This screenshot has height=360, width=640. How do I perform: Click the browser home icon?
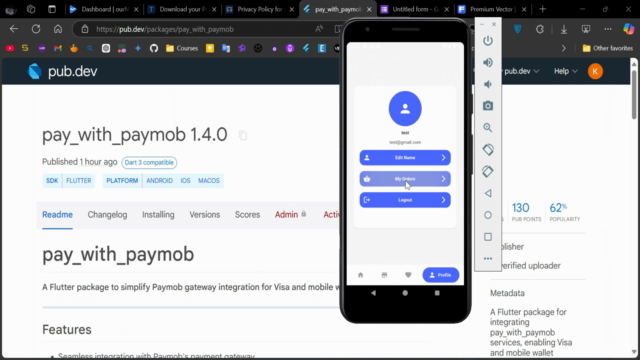pos(58,29)
